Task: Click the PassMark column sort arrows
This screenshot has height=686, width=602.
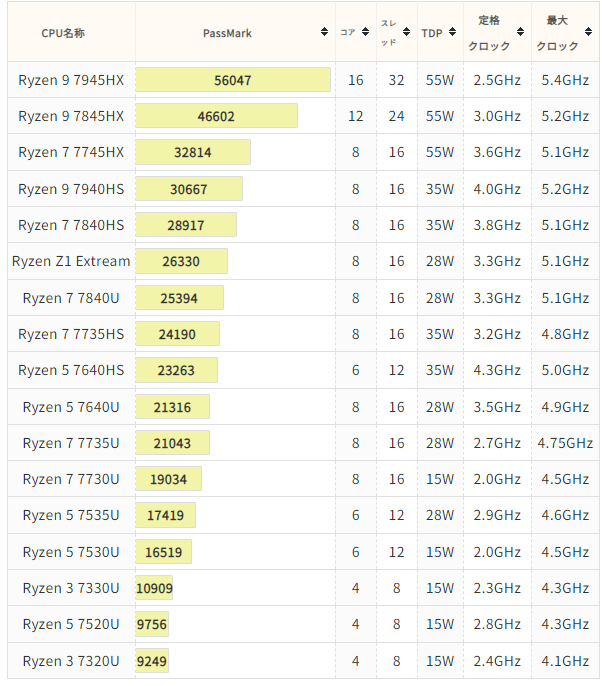Action: (325, 33)
